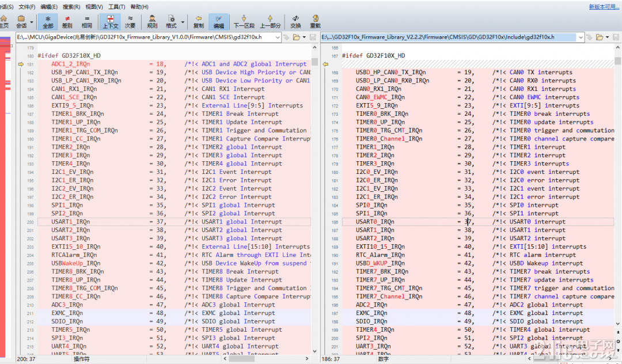Click on TIMER0_Channel_IRQn in right pane
Viewport: 622px width, 364px height.
(x=389, y=139)
